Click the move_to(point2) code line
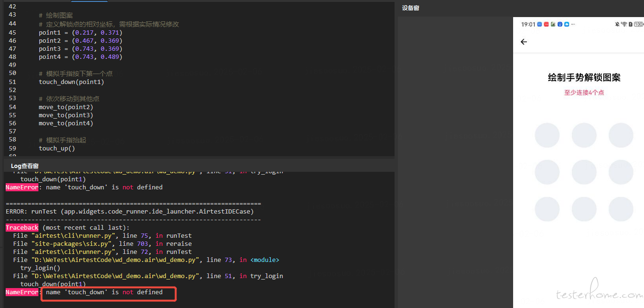 [66, 107]
